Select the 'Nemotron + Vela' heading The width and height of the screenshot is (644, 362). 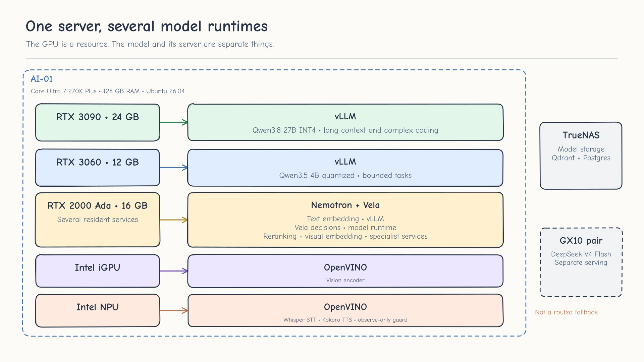345,205
